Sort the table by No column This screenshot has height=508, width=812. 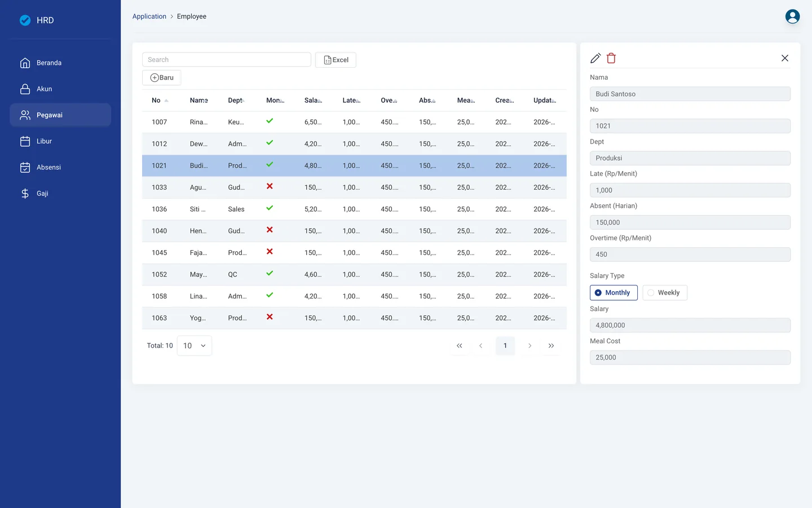point(161,100)
